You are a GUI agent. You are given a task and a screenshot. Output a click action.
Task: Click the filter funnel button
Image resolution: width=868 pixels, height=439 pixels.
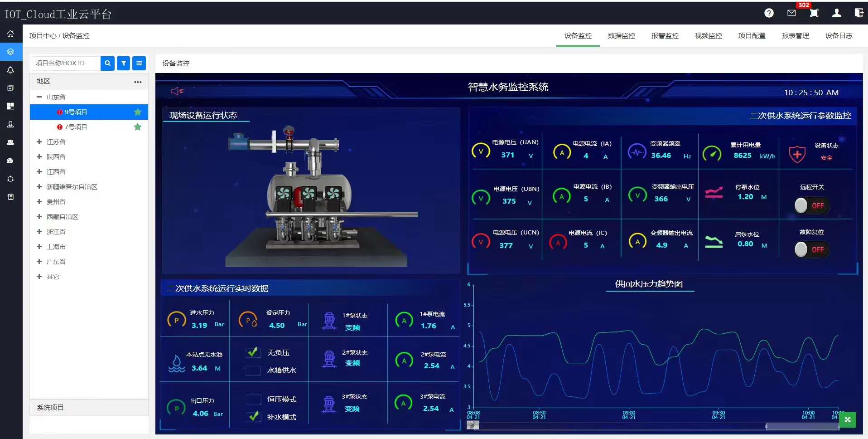(x=123, y=63)
